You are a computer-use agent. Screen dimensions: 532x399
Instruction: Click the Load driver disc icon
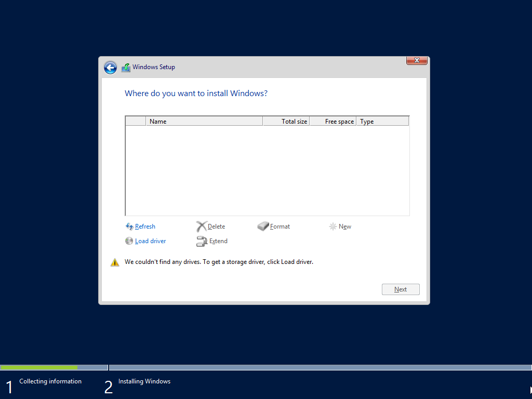[x=129, y=241]
